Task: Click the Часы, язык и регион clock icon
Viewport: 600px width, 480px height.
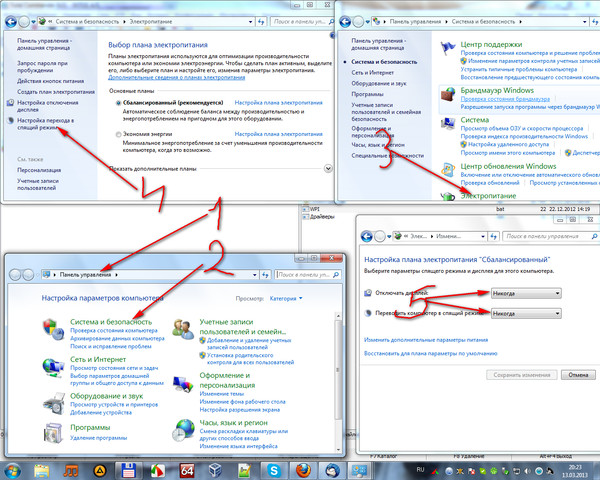Action: tap(183, 430)
